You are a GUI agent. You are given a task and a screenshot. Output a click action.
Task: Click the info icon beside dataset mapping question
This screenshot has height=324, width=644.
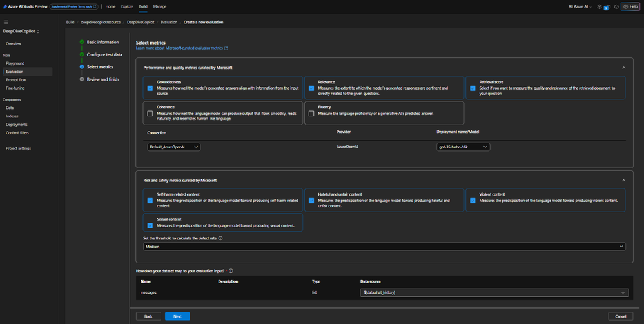[x=231, y=271]
